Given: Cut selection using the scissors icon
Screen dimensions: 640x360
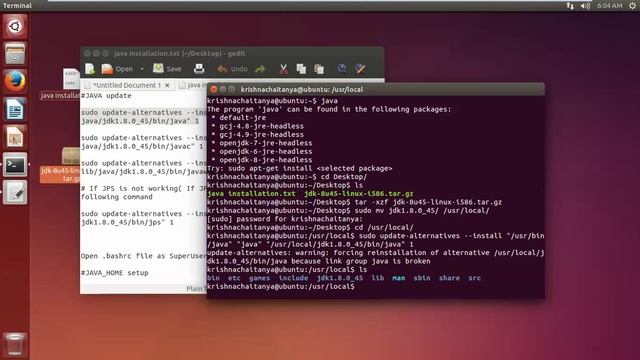Looking at the screenshot, I should 283,69.
